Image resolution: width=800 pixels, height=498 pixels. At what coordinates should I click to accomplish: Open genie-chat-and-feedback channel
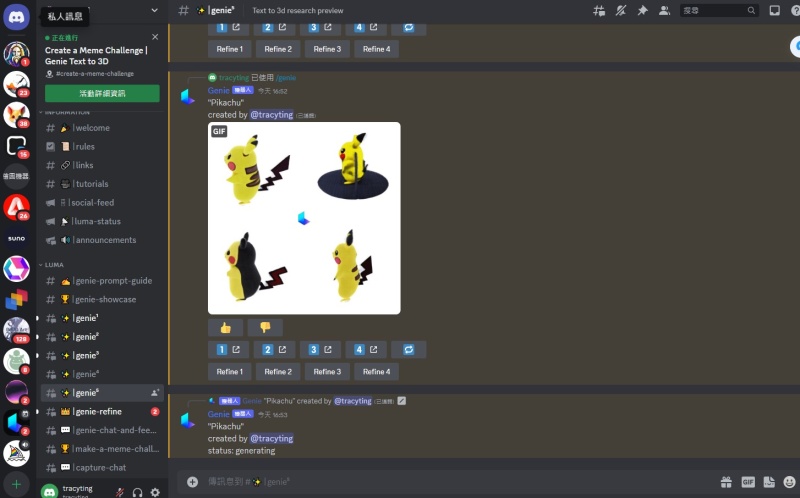102,430
